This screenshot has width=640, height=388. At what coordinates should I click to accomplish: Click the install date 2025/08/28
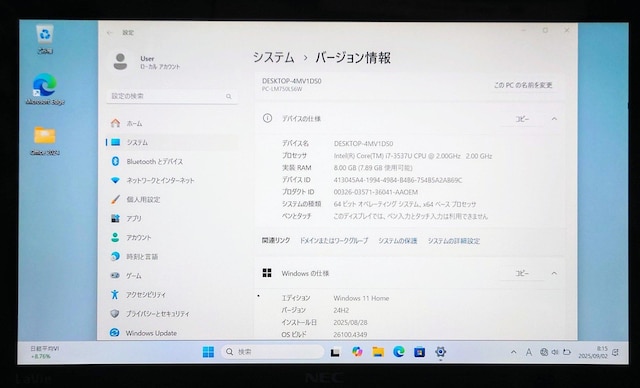coord(350,322)
